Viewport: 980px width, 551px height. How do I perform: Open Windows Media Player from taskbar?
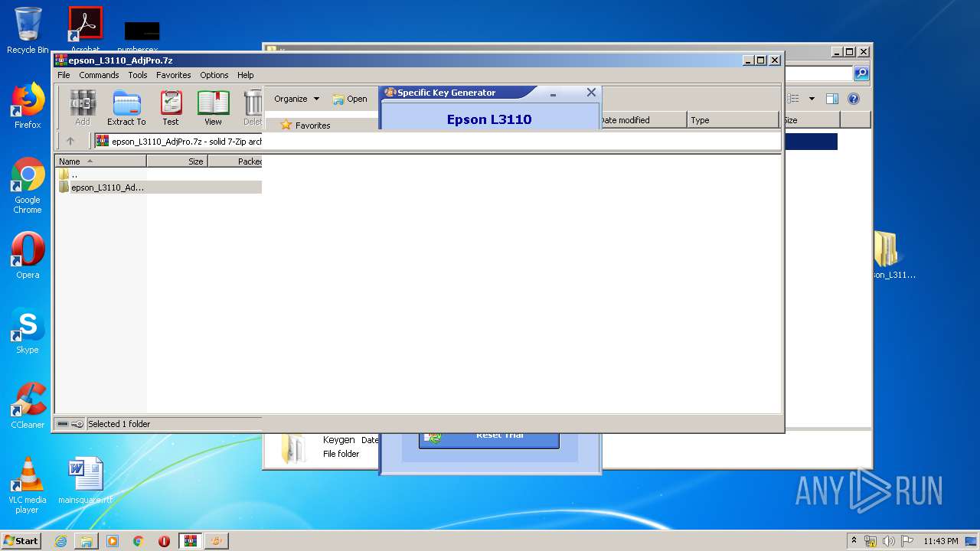click(113, 541)
